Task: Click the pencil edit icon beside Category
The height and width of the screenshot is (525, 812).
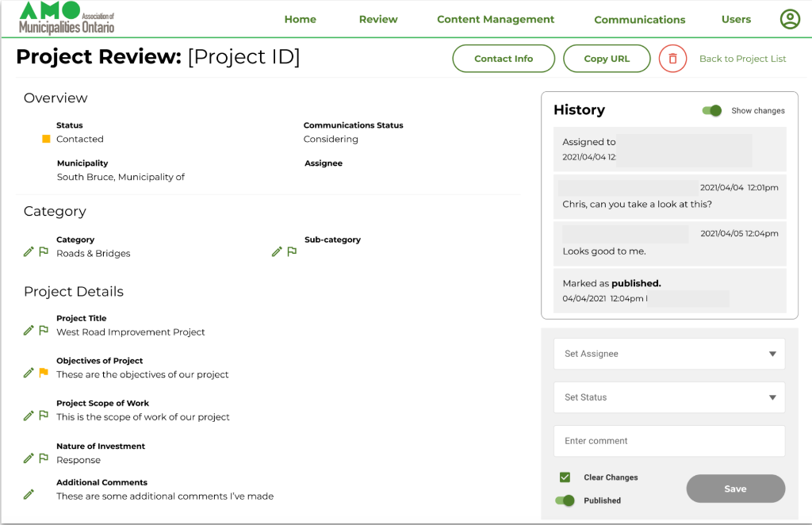Action: click(x=28, y=251)
